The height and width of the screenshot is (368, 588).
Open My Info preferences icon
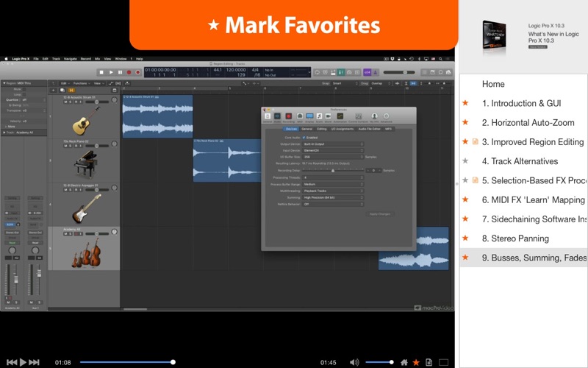pyautogui.click(x=374, y=118)
